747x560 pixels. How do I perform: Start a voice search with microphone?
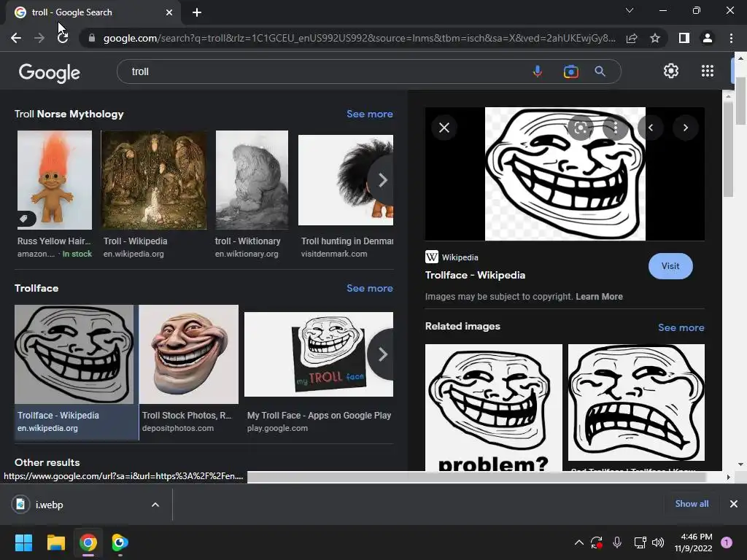point(538,71)
